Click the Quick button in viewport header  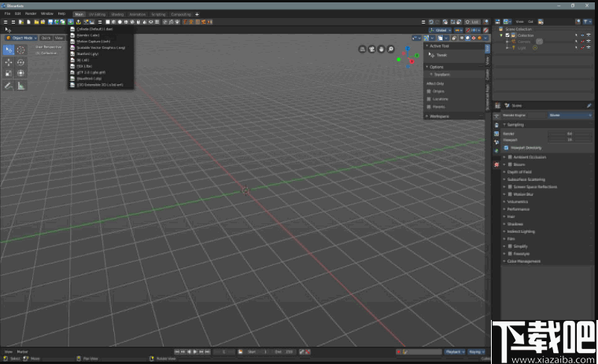tap(46, 38)
